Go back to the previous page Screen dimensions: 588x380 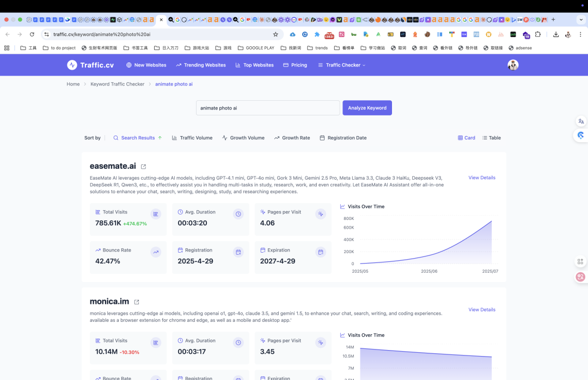point(8,34)
